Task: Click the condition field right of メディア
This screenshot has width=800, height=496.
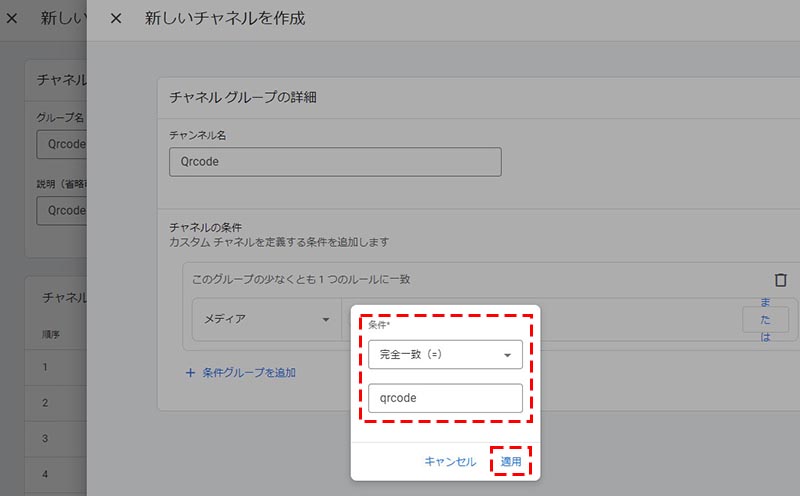Action: [620, 319]
